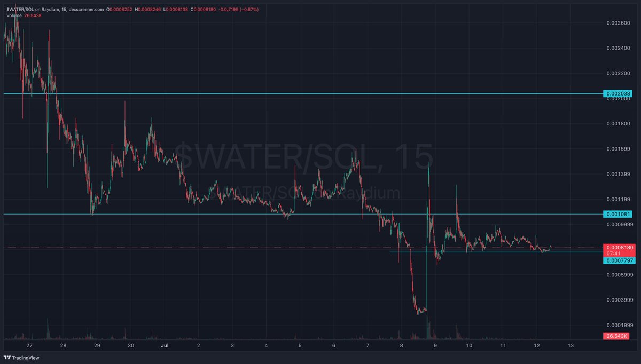The image size is (641, 364).
Task: Click the volume value 26.543K in legend
Action: [33, 15]
